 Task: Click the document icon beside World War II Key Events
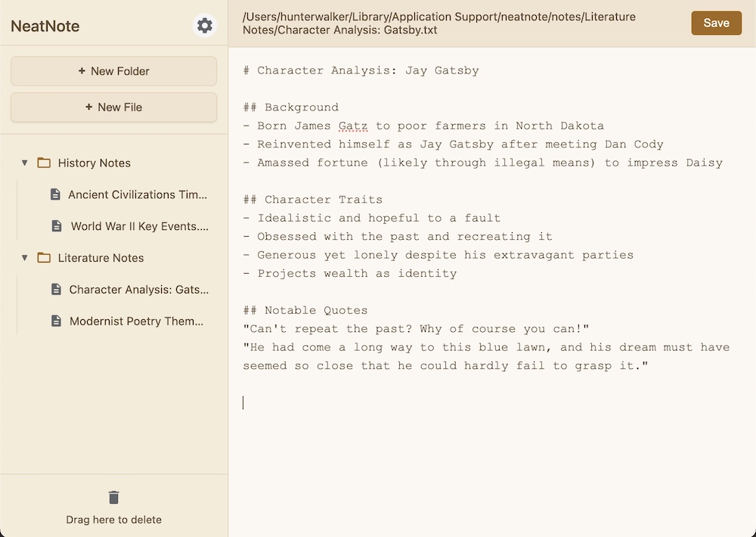tap(55, 226)
